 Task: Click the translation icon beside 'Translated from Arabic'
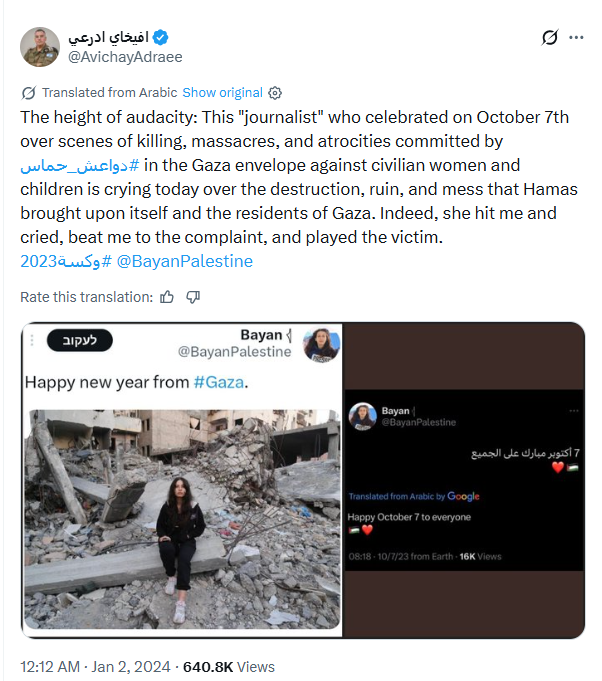pyautogui.click(x=28, y=92)
